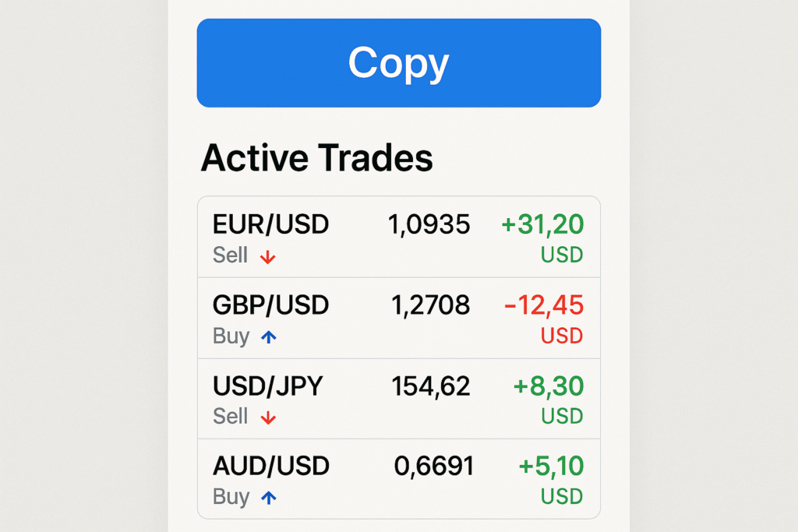The width and height of the screenshot is (798, 532).
Task: Click the Active Trades heading
Action: click(316, 158)
